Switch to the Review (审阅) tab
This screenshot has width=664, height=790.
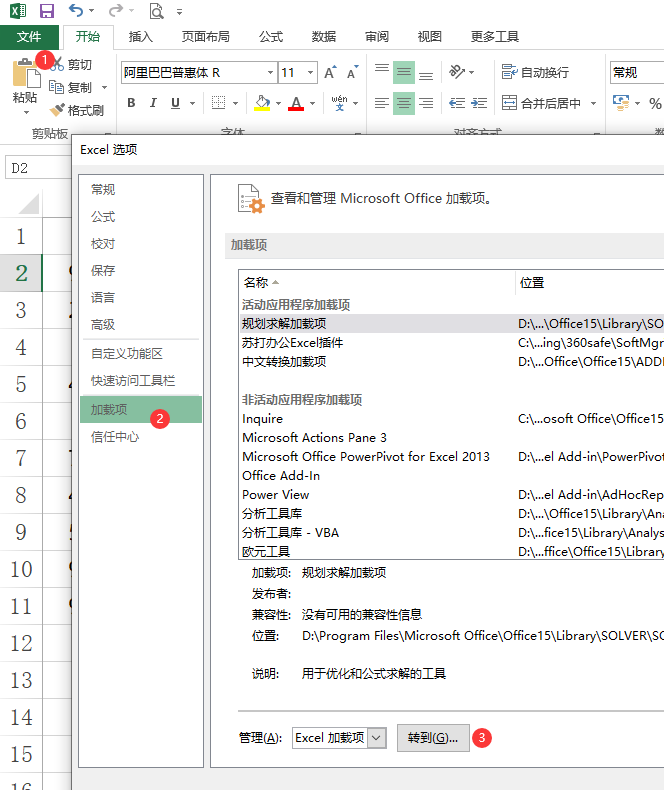377,37
